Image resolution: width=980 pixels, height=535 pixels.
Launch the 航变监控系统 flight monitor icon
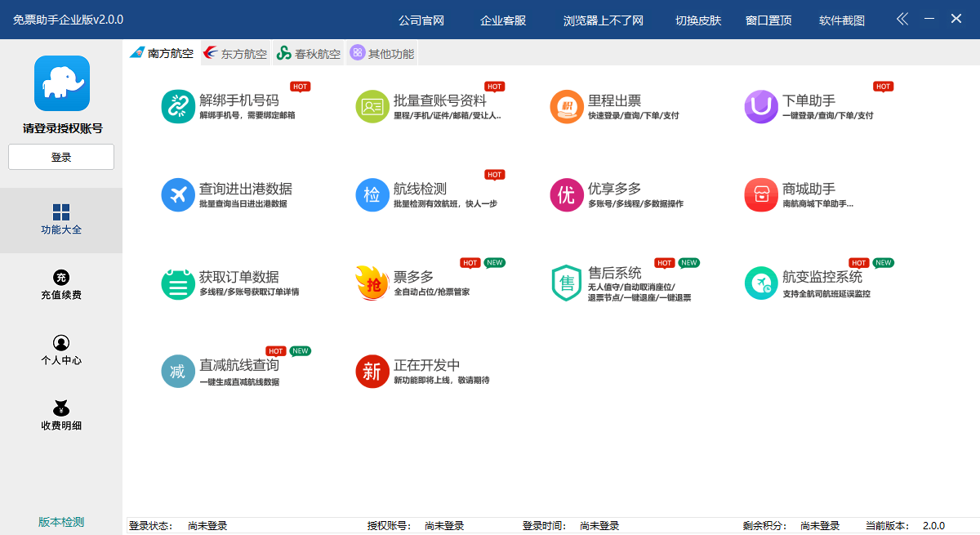[x=760, y=283]
